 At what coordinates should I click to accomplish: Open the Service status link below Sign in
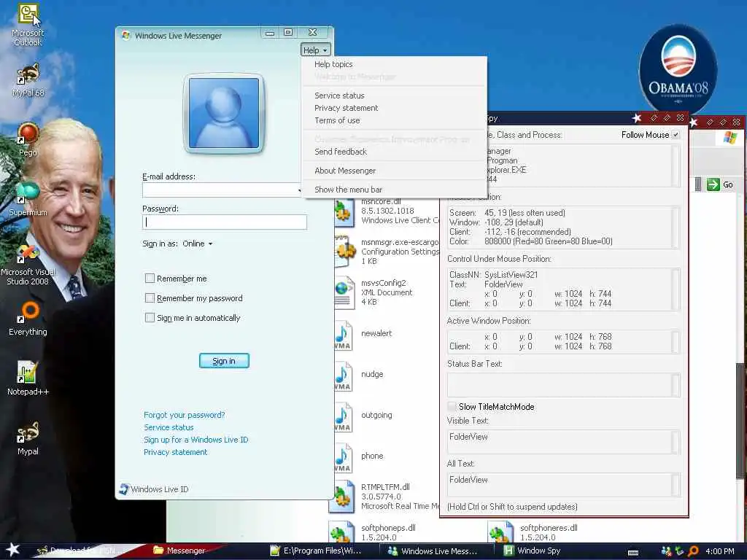(169, 427)
